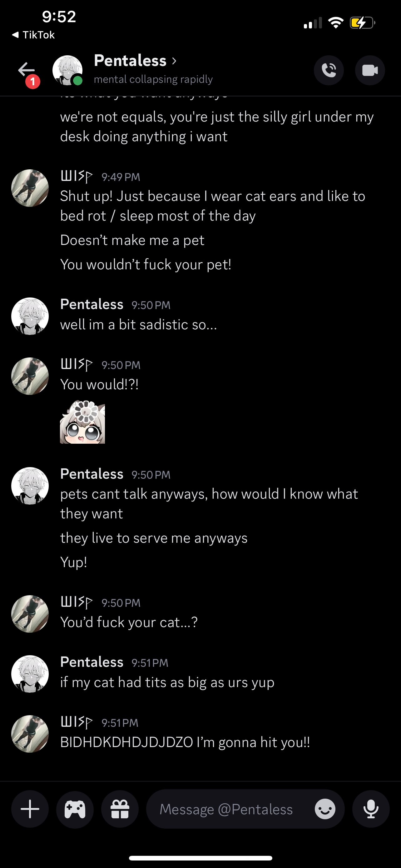Image resolution: width=401 pixels, height=868 pixels.
Task: Open ШІᛊᚹ avatar on 9:49 PM message
Action: click(x=30, y=188)
